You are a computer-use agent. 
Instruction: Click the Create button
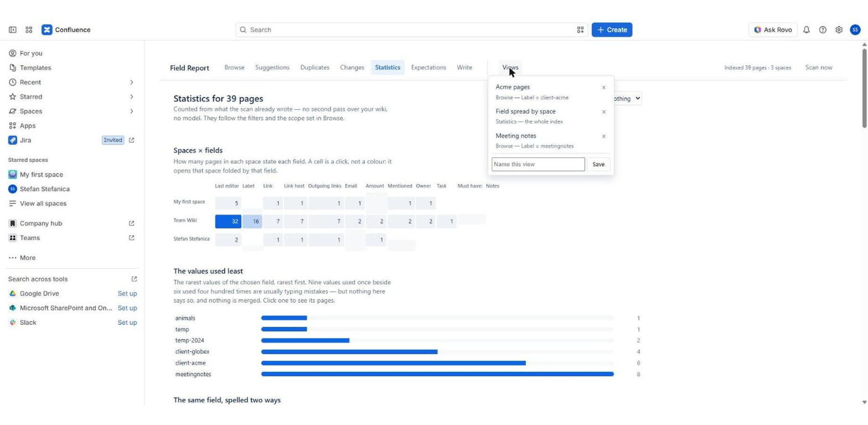coord(612,30)
